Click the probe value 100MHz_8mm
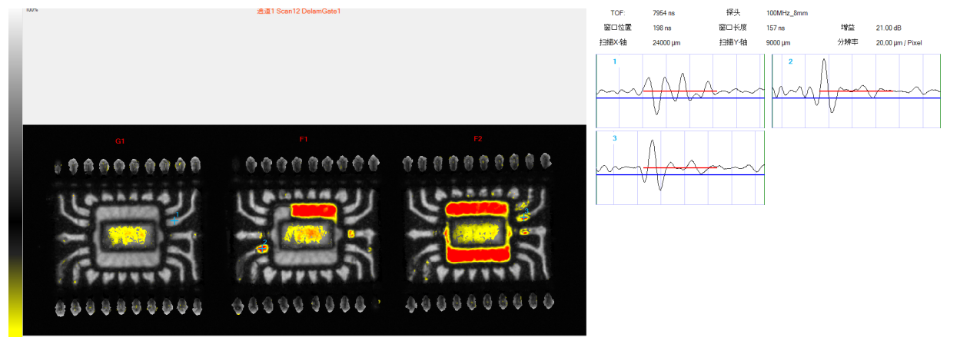The height and width of the screenshot is (344, 980). coord(787,13)
